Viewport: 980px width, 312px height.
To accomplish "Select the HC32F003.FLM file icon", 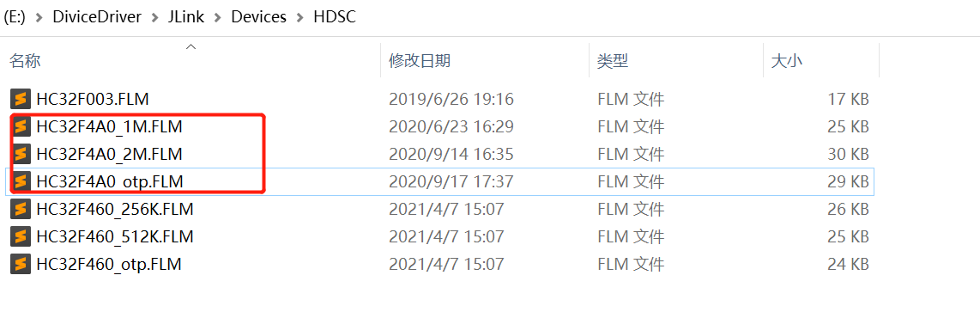I will pos(21,99).
